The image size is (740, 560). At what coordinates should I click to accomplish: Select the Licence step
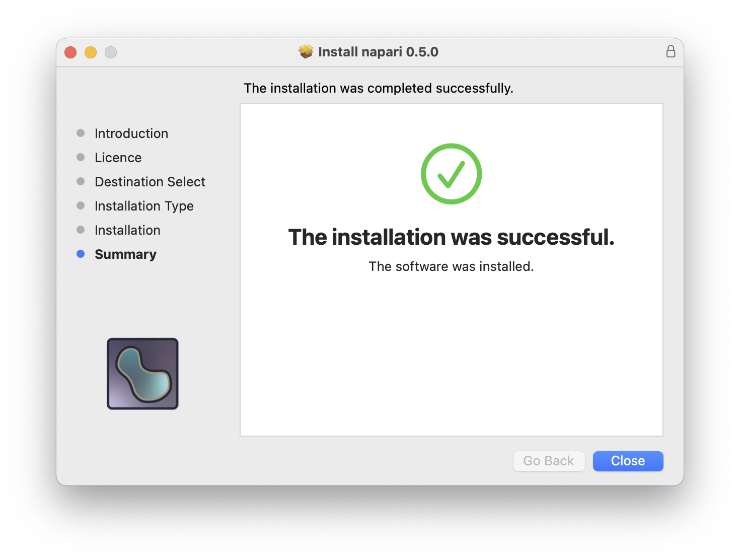(x=118, y=158)
